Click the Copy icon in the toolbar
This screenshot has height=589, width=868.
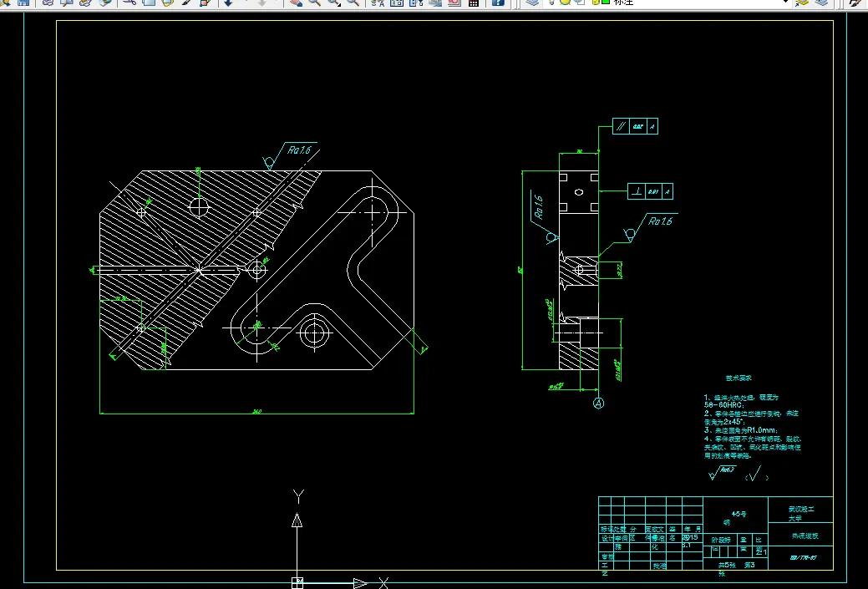[x=149, y=3]
